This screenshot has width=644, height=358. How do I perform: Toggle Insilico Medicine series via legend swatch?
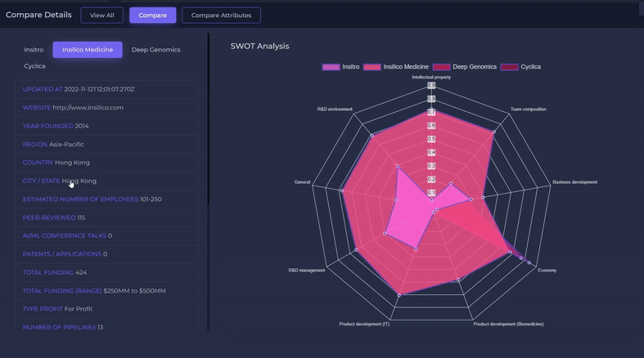click(x=372, y=67)
